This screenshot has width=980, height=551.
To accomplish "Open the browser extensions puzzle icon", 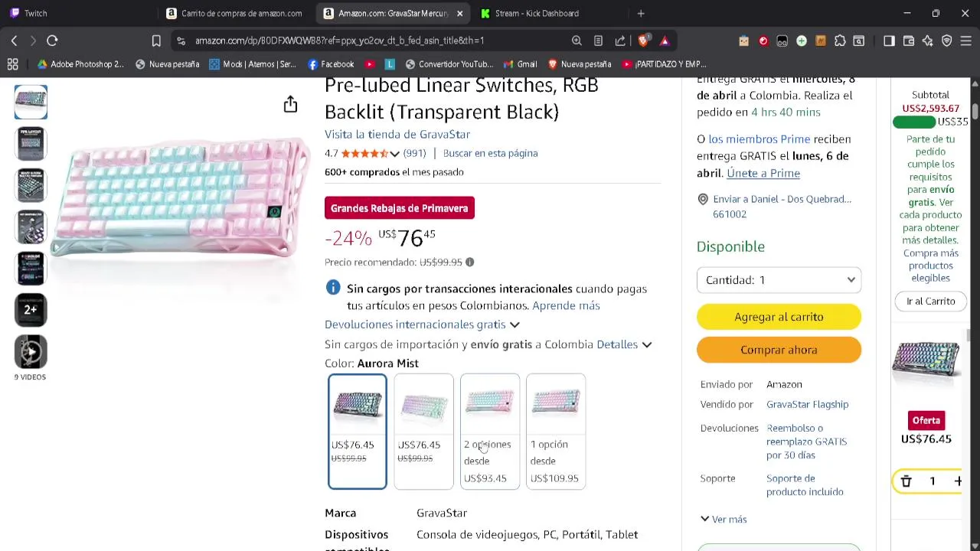I will (x=840, y=41).
